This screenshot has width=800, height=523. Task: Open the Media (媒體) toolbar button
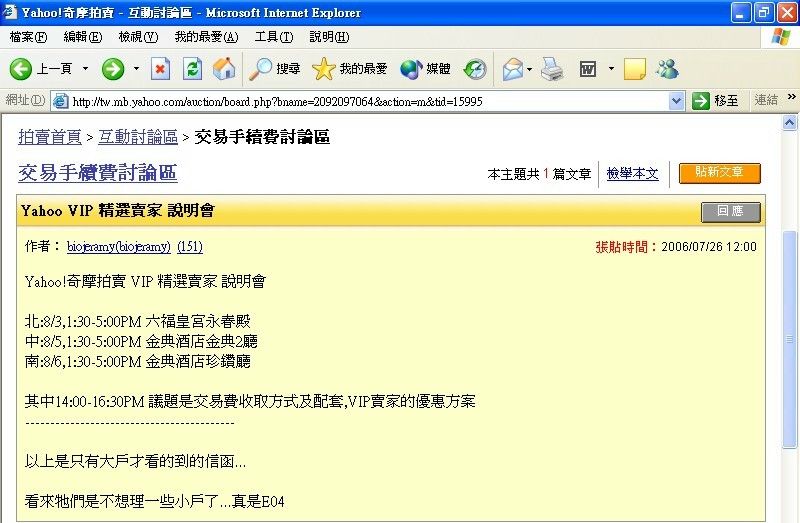pos(425,69)
